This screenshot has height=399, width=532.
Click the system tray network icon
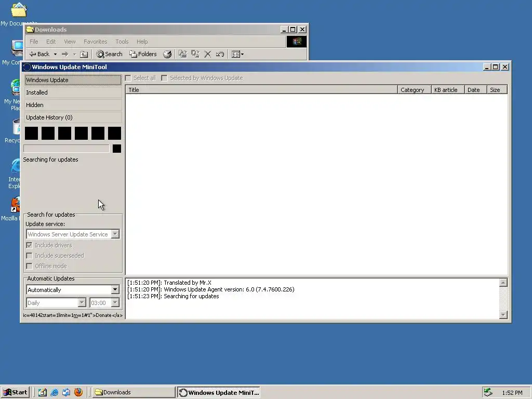click(488, 392)
